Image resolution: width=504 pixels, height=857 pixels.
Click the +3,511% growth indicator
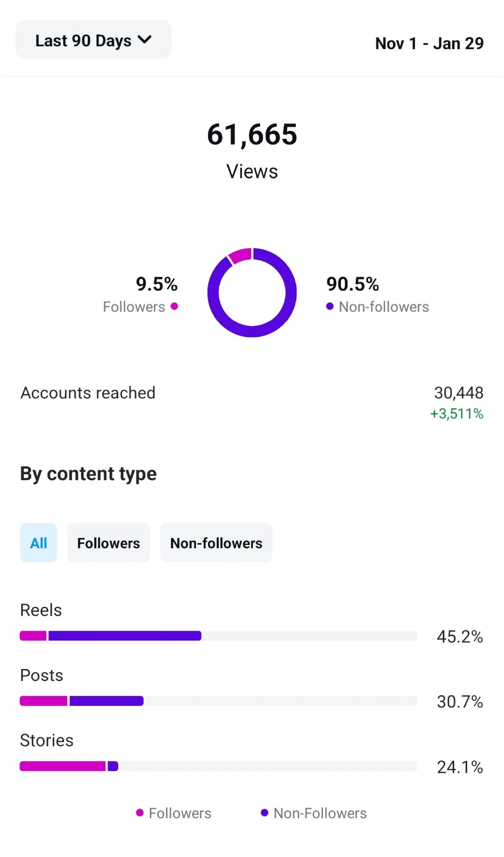click(x=456, y=414)
